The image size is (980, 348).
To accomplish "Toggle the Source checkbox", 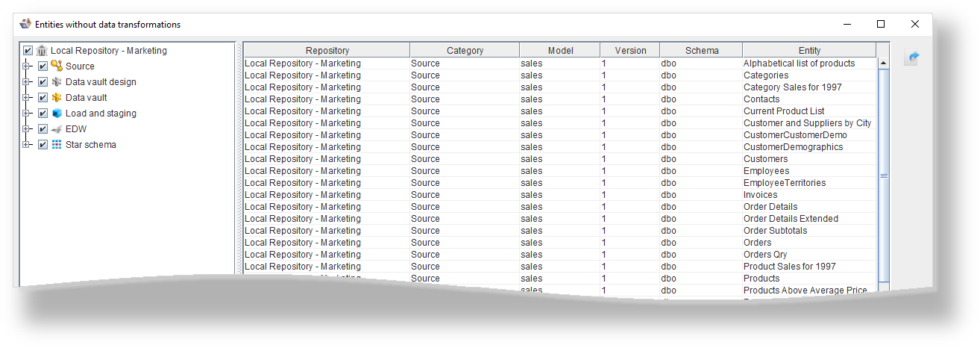I will [43, 66].
